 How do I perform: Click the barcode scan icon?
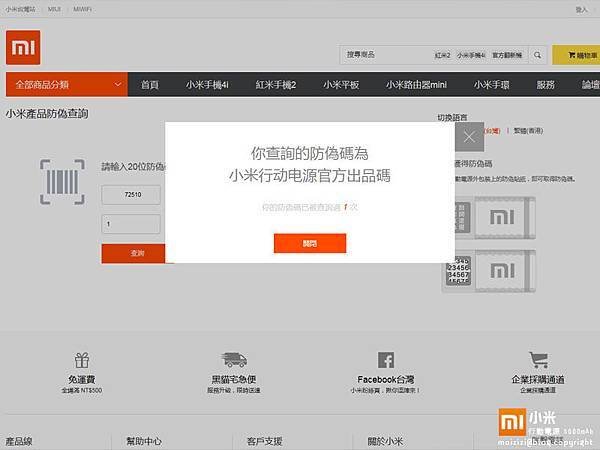click(x=62, y=182)
